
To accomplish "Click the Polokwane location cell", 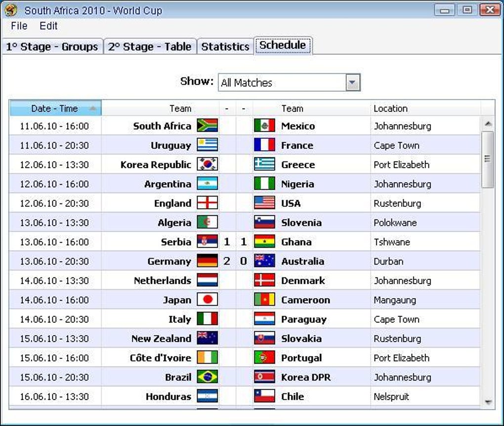I will tap(425, 223).
